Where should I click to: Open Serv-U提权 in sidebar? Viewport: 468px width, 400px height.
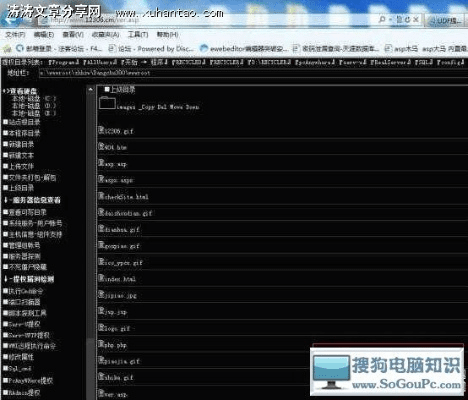pos(22,324)
